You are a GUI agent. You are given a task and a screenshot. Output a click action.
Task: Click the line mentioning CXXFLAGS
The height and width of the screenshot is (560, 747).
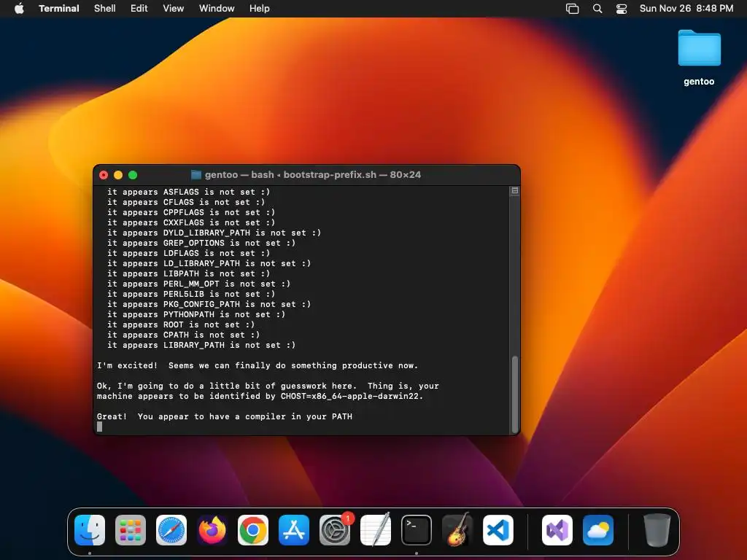click(191, 222)
